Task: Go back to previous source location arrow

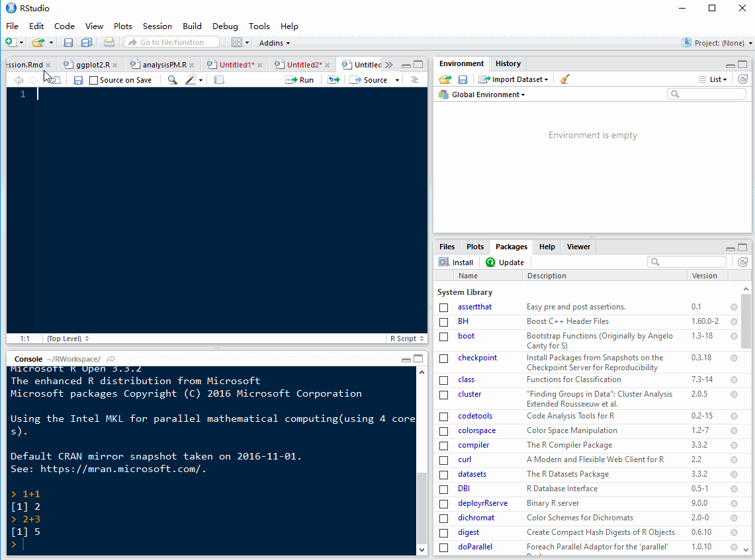Action: [x=19, y=80]
